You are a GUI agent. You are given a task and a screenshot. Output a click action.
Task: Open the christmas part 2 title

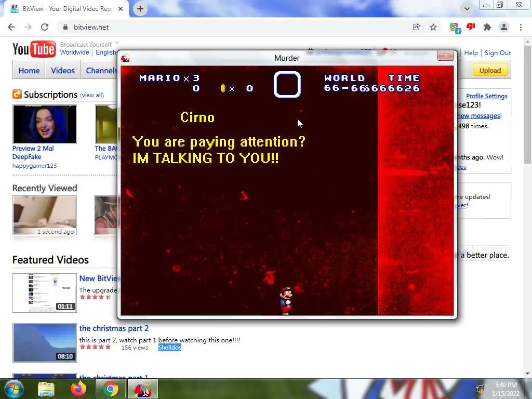[114, 328]
